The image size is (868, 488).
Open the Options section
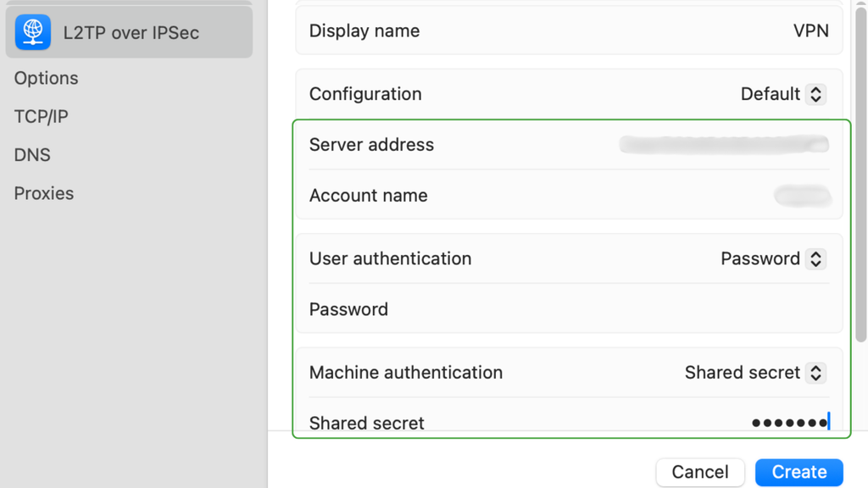click(x=46, y=78)
